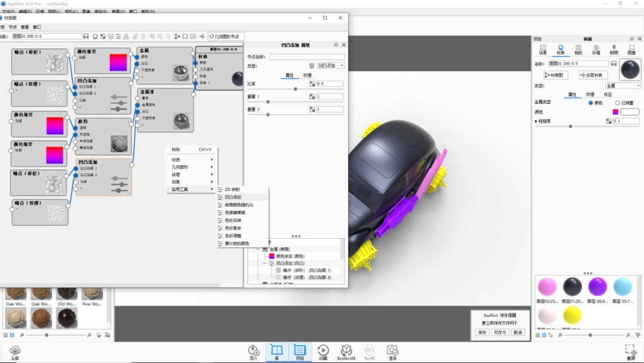Click the 取消 button in save reminder

(x=518, y=332)
